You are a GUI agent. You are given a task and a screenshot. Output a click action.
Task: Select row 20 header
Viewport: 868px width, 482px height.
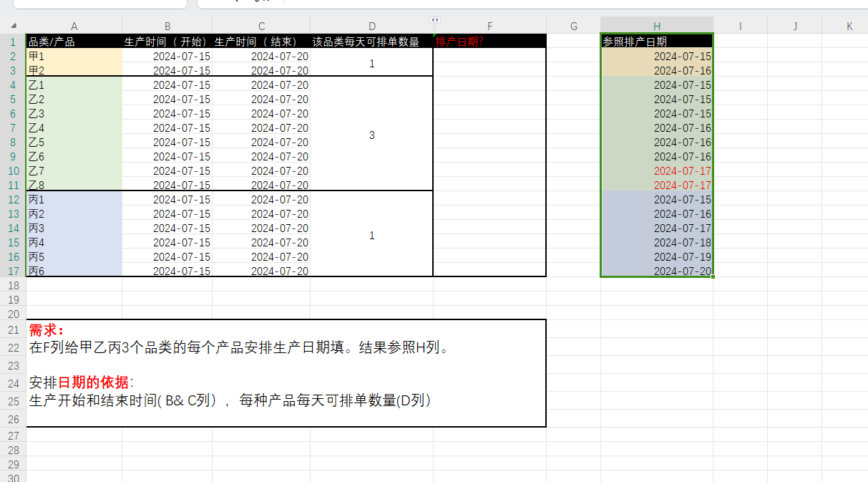click(13, 314)
